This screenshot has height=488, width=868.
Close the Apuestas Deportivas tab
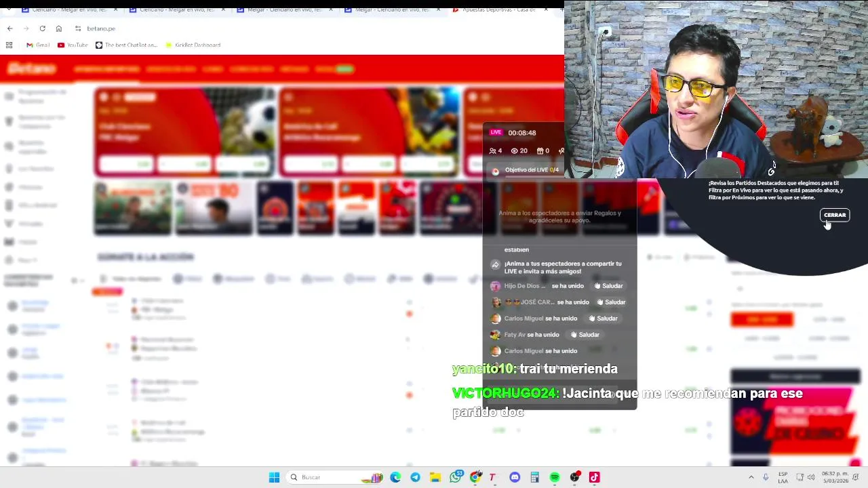click(546, 9)
